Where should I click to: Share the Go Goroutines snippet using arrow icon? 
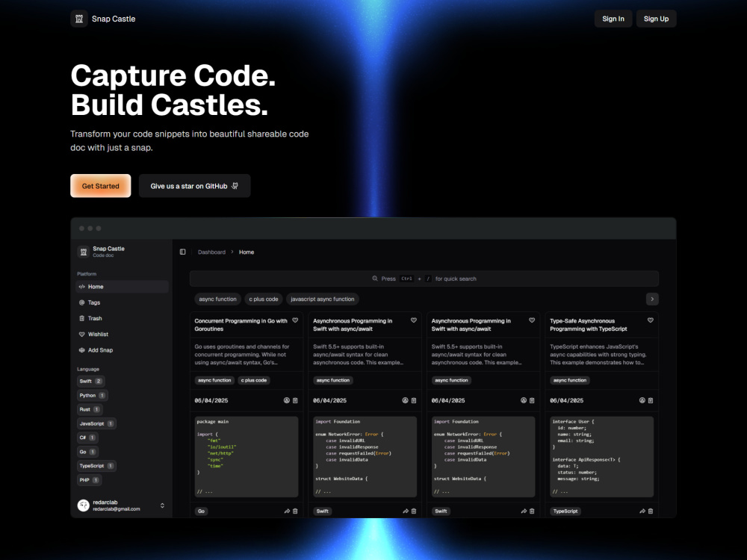click(x=287, y=511)
